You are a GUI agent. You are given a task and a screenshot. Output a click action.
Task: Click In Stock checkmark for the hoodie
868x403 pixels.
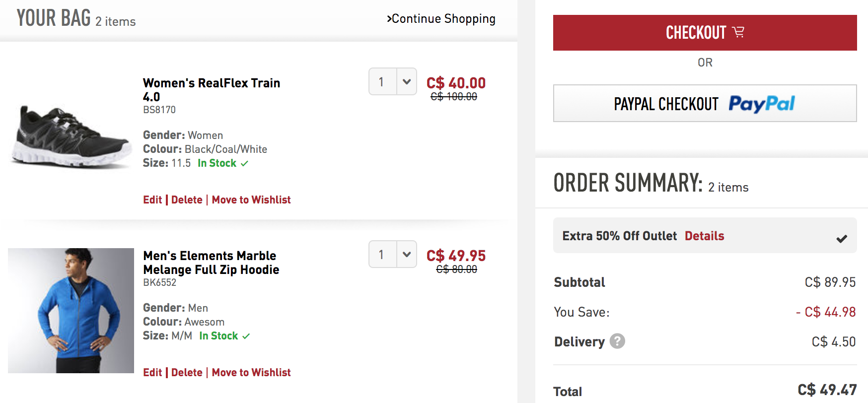coord(246,336)
